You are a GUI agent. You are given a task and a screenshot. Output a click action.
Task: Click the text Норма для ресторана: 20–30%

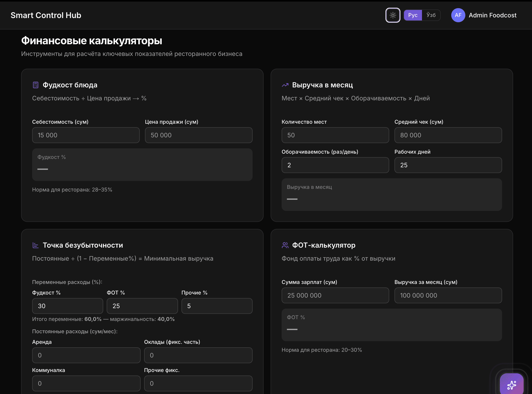point(322,350)
